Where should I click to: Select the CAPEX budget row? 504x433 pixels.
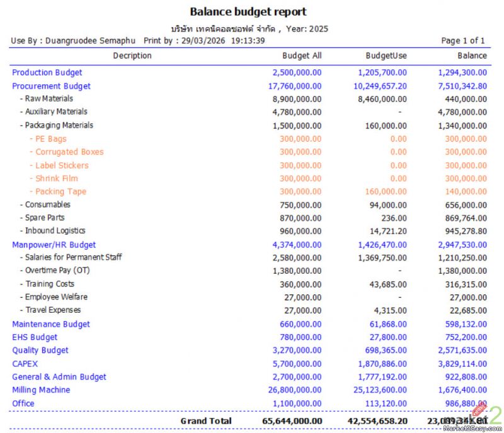pyautogui.click(x=25, y=364)
